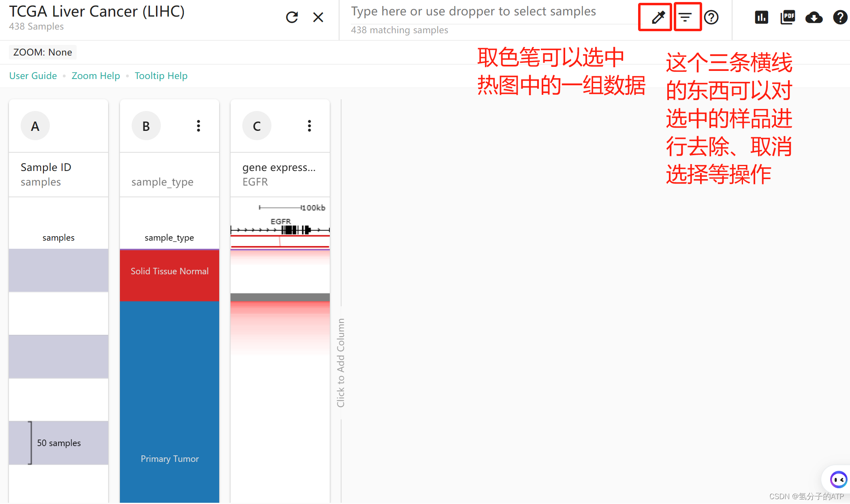Click the Solid Tissue Normal red block

point(169,275)
